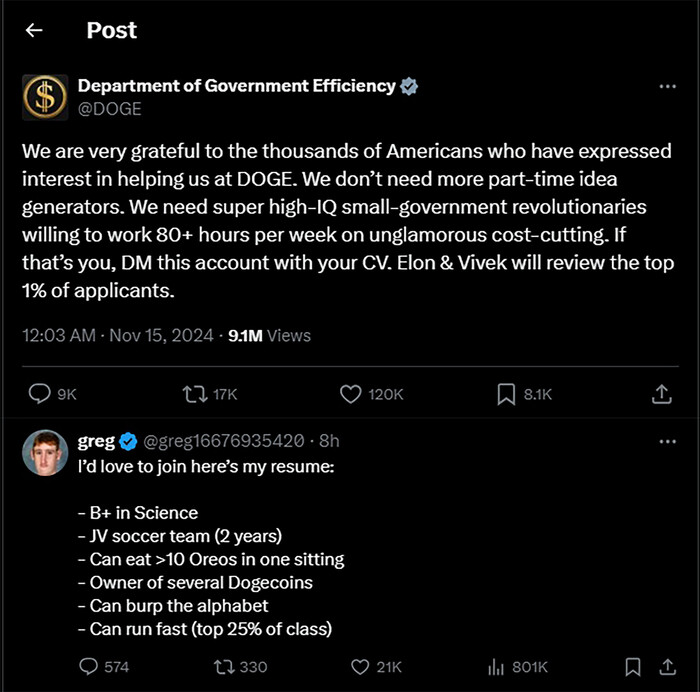Screen dimensions: 700x692
Task: Bookmark the DOGE post
Action: (506, 395)
